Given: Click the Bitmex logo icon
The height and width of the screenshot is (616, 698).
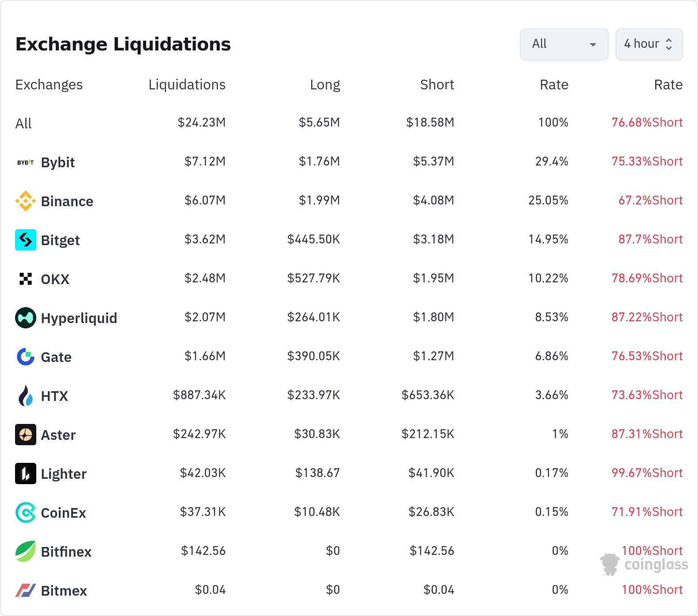Looking at the screenshot, I should click(26, 590).
